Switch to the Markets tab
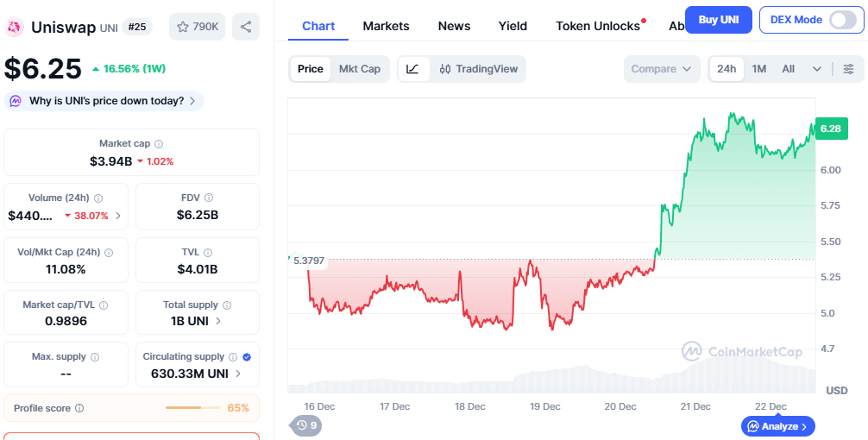 tap(386, 26)
